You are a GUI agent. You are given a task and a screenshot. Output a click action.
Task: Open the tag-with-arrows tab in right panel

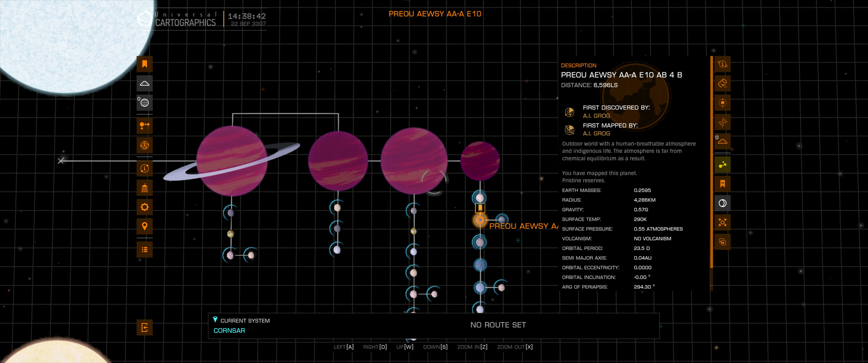coord(722,83)
